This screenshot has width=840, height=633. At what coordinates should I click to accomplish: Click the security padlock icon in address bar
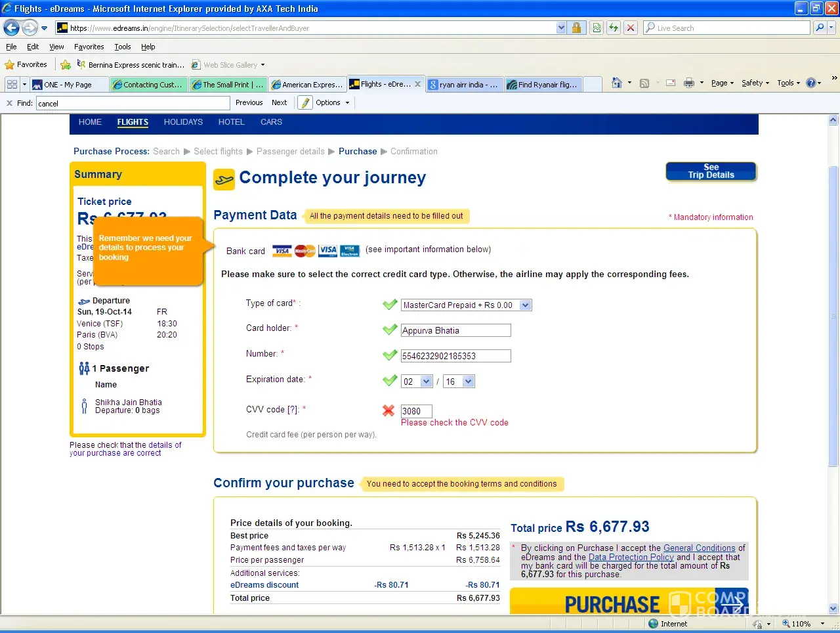coord(576,28)
